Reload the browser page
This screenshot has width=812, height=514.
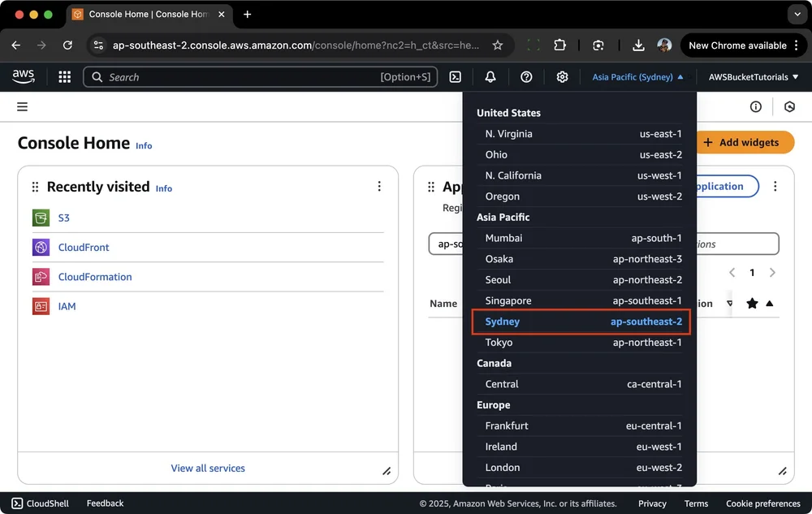[67, 45]
